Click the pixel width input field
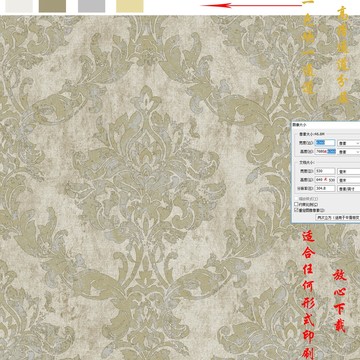This screenshot has height=360, width=360. [325, 143]
